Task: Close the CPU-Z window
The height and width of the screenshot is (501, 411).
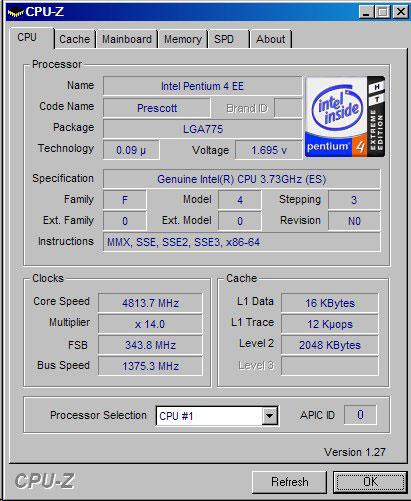Action: tap(400, 12)
